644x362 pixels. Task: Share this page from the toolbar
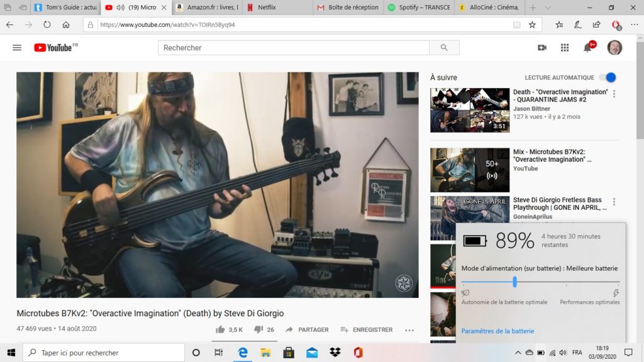(596, 25)
